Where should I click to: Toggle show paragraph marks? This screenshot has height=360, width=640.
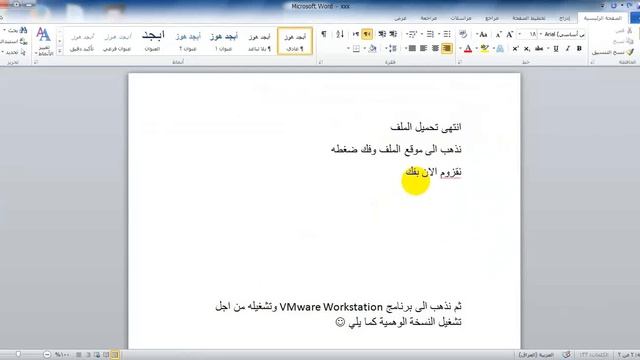click(324, 34)
